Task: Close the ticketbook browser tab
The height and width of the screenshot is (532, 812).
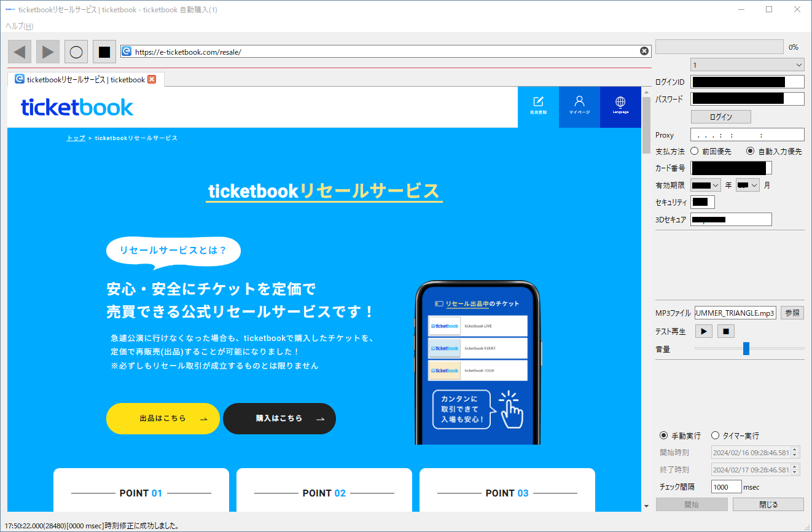Action: coord(152,79)
